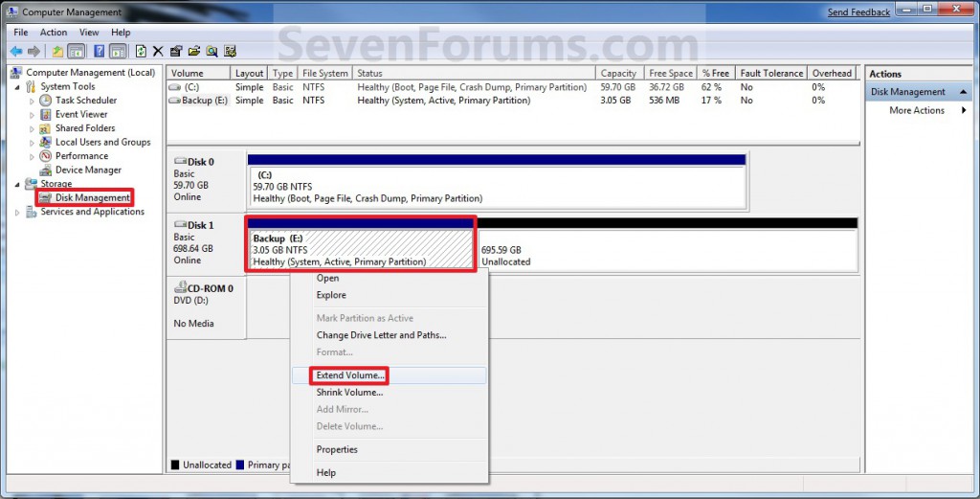Click the Event Viewer tree icon
The image size is (980, 499).
point(46,114)
